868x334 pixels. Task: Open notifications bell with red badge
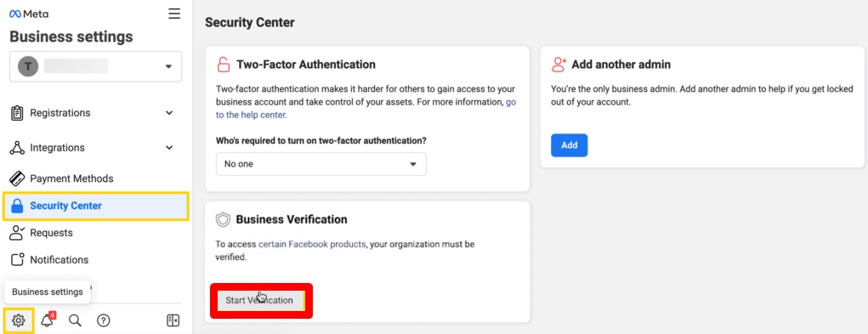tap(48, 320)
